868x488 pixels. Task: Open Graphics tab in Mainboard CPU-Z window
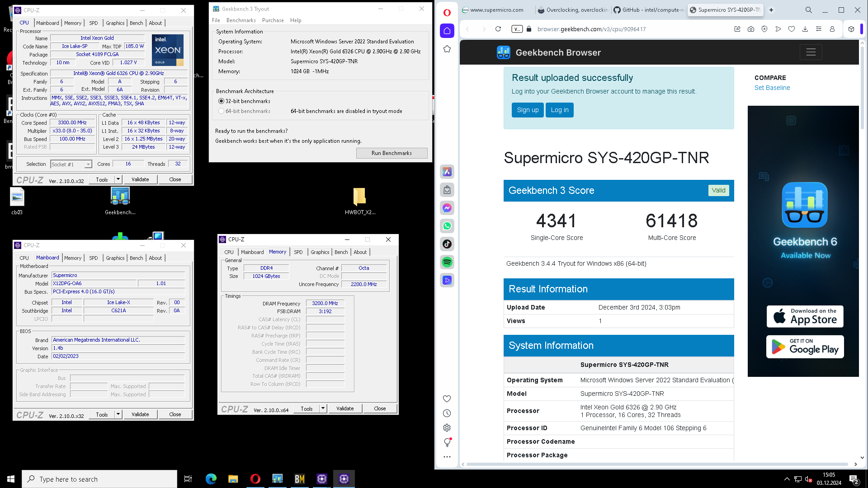click(115, 258)
